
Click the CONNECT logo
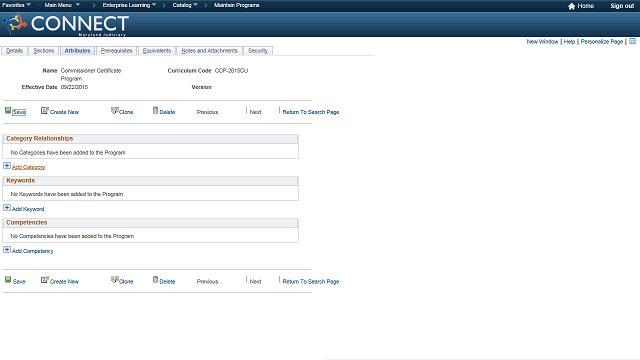tap(66, 24)
